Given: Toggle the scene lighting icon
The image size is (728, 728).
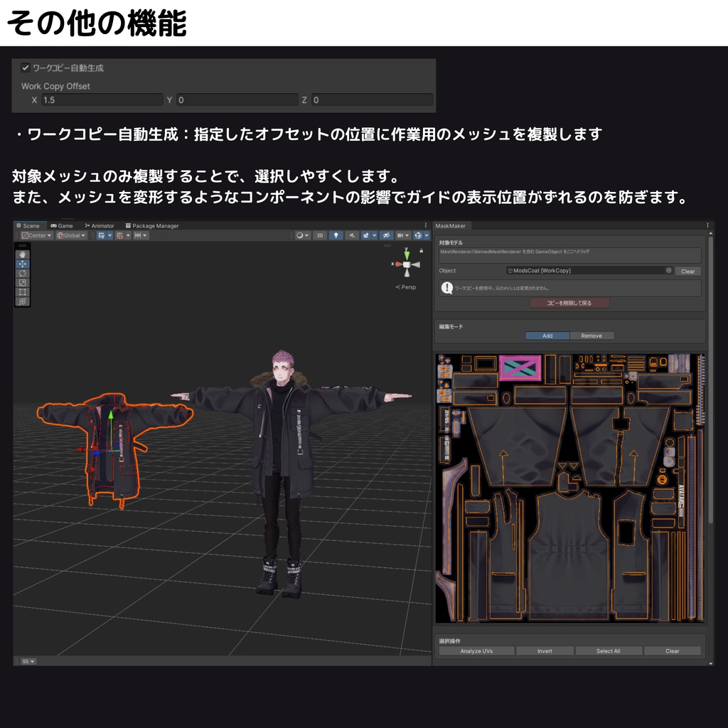Looking at the screenshot, I should 335,235.
